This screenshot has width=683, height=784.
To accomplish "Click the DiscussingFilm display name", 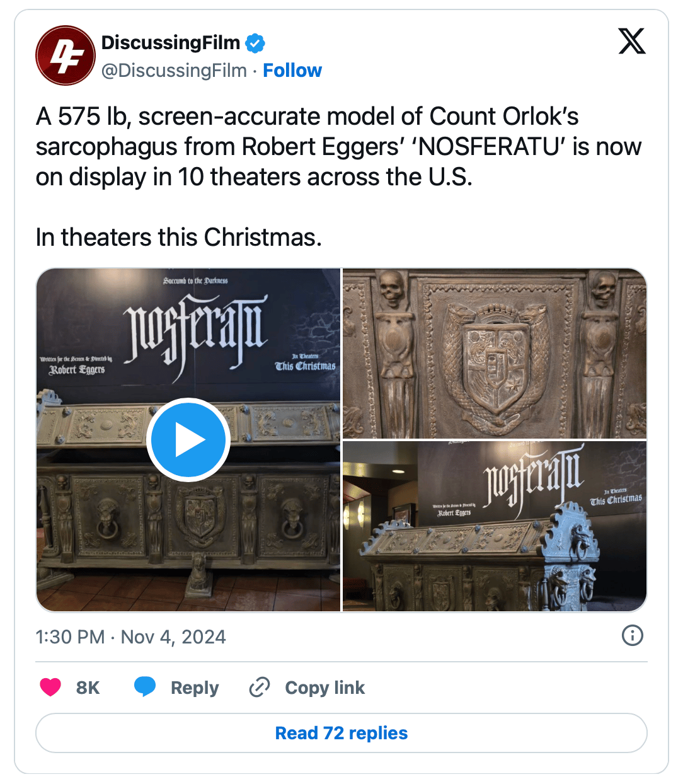I will coord(171,43).
